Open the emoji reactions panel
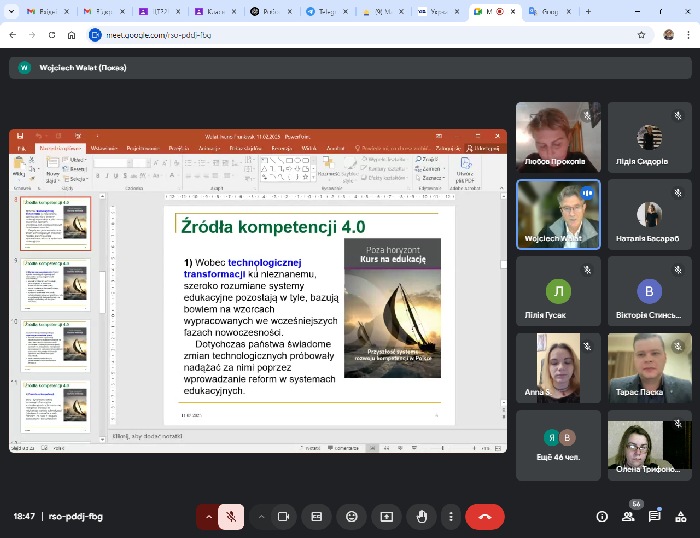 click(351, 517)
